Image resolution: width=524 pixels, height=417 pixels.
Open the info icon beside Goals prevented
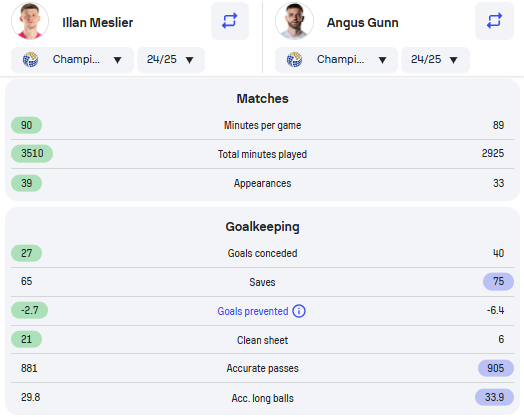pyautogui.click(x=299, y=311)
